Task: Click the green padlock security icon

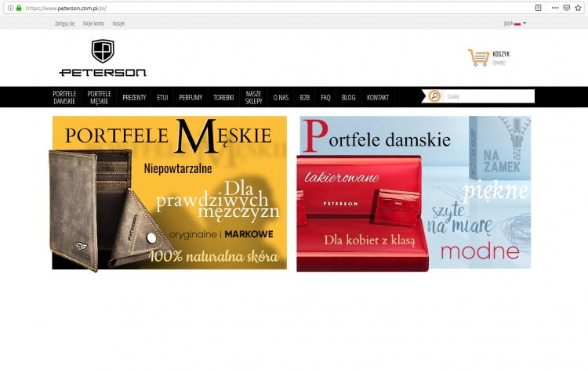Action: [x=19, y=8]
